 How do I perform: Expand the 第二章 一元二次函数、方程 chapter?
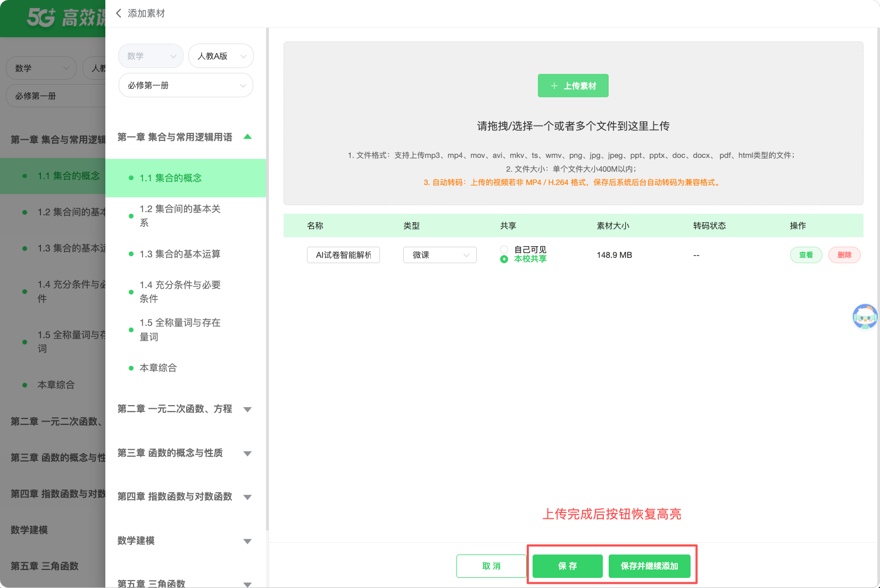(247, 409)
